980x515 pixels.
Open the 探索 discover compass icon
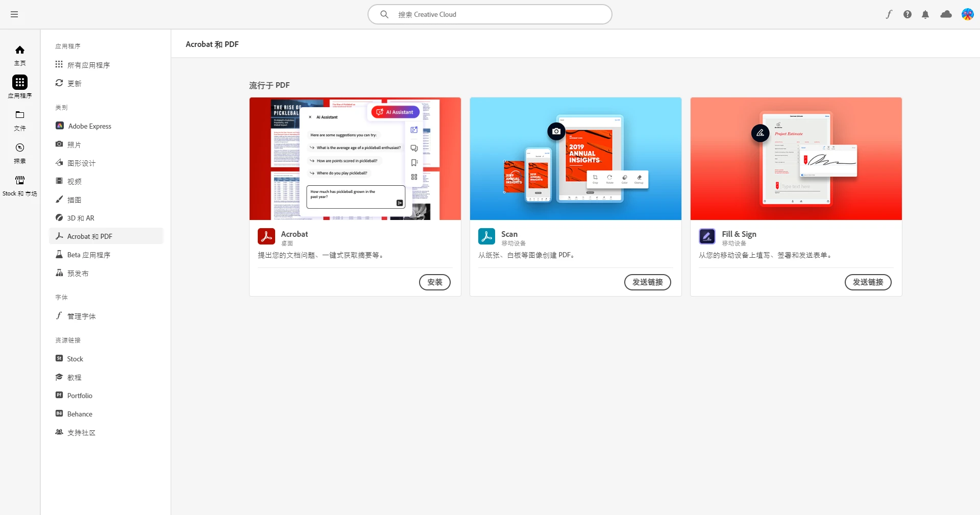pyautogui.click(x=20, y=148)
